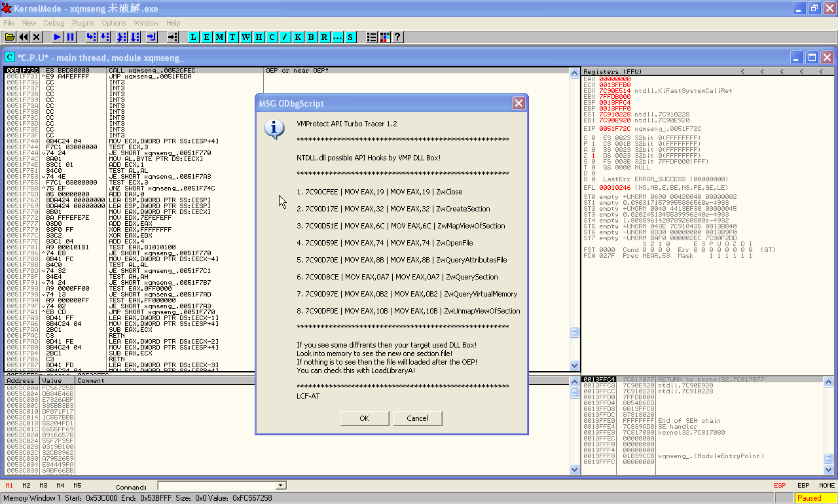Open the Help menu

tap(173, 23)
